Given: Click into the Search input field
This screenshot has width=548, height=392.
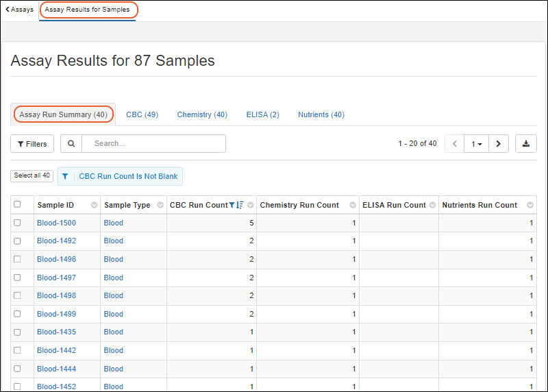Looking at the screenshot, I should coord(154,144).
